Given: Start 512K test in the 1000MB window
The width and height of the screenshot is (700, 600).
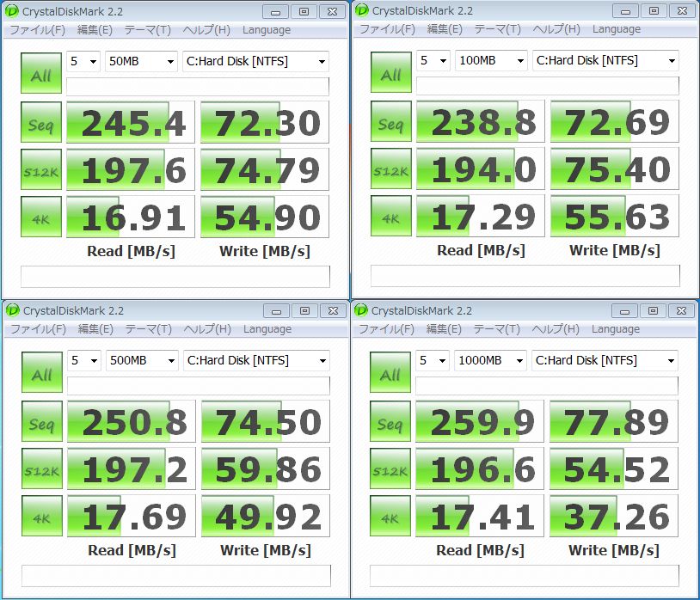Looking at the screenshot, I should pyautogui.click(x=390, y=468).
